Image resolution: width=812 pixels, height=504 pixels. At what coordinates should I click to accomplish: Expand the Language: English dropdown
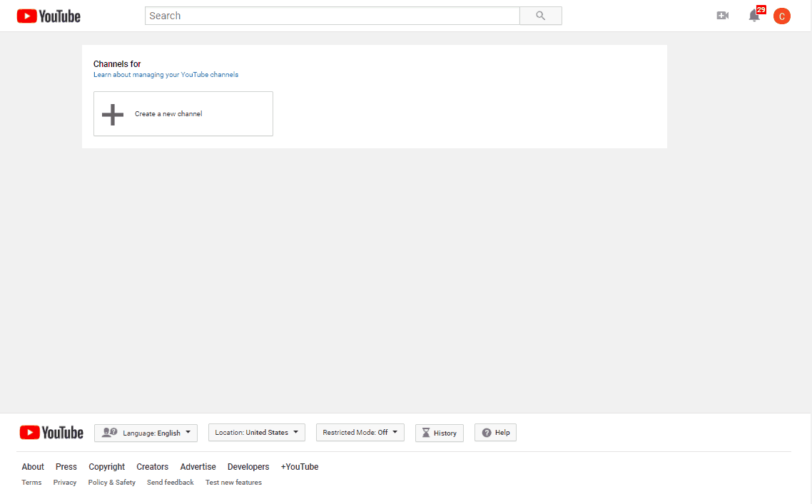(x=146, y=433)
